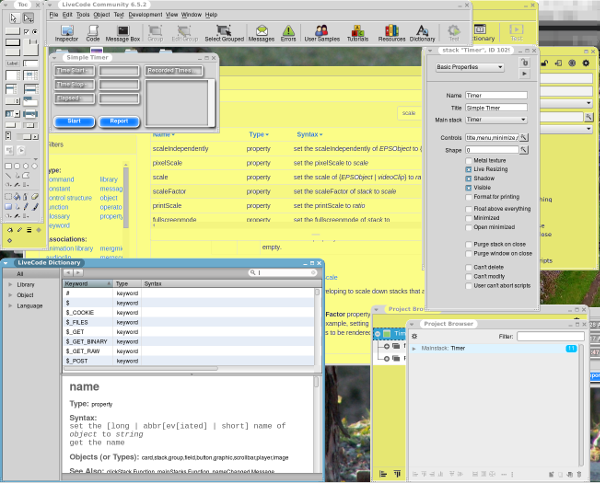
Task: Open the Basic Properties dropdown
Action: [470, 67]
